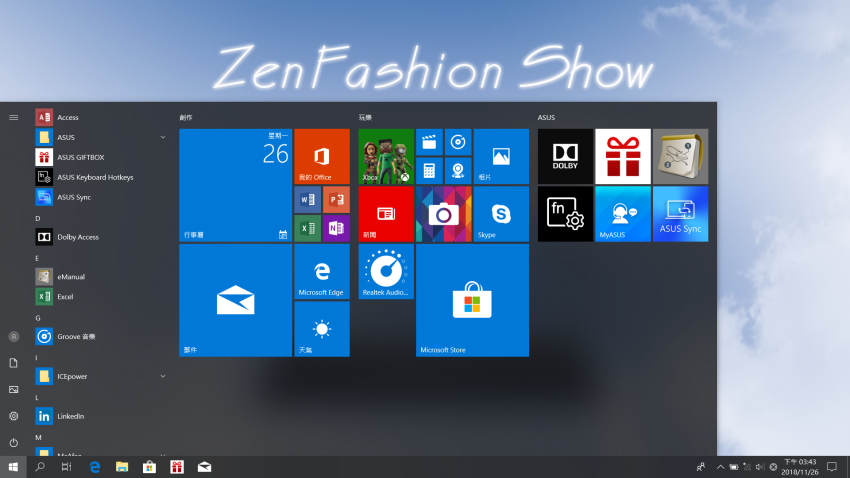Click the taskbar clock and date
850x478 pixels.
click(x=800, y=467)
